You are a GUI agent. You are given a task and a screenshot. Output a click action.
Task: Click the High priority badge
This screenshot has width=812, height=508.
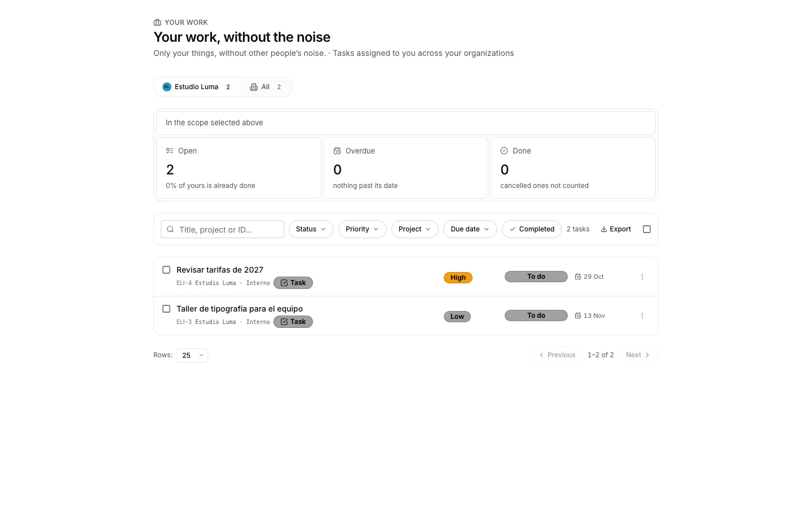coord(458,278)
